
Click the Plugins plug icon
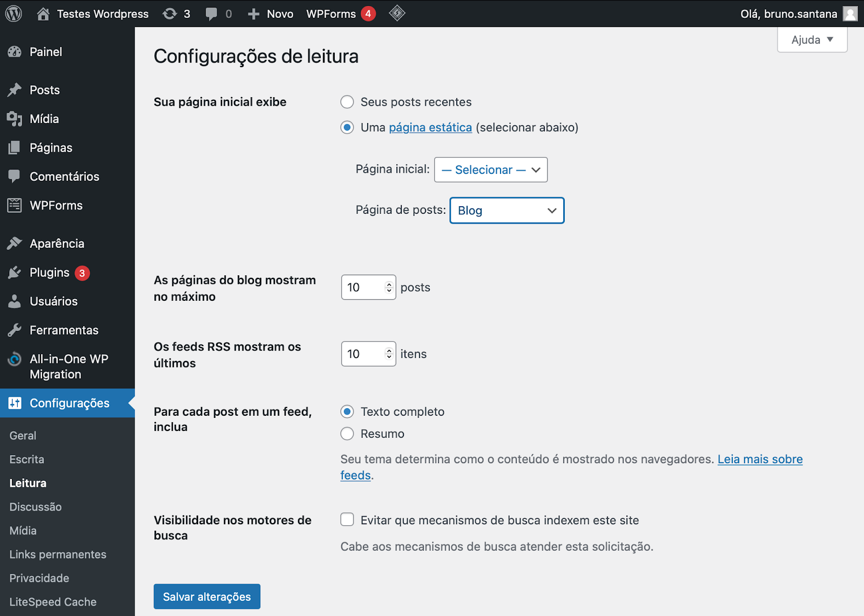click(15, 273)
